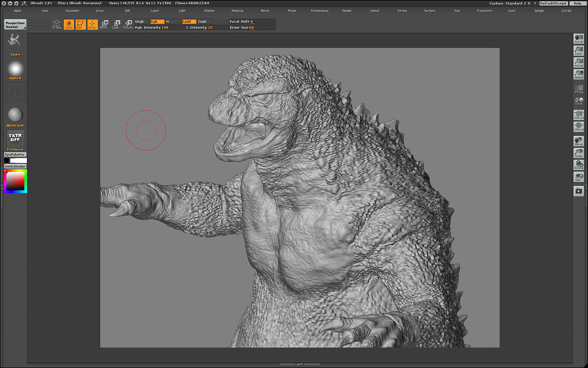Screen dimensions: 588x368
Task: Click the Projection Master button
Action: [x=15, y=24]
